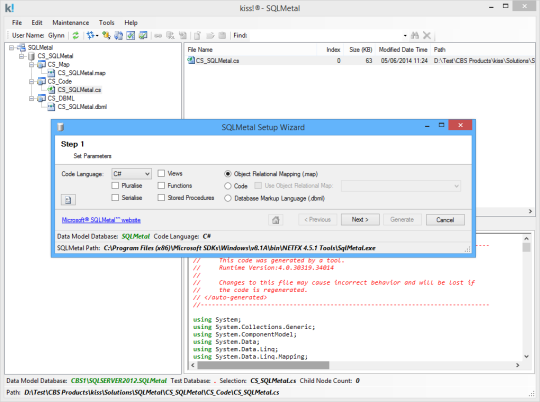Click the Cancel button in wizard
540x402 pixels.
(445, 220)
